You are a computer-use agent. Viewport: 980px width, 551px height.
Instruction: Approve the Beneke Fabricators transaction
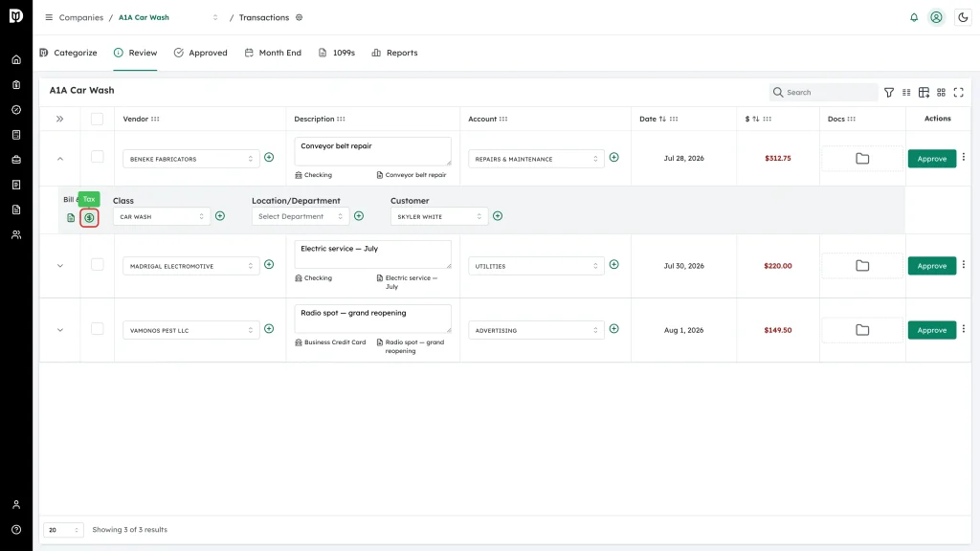pos(932,159)
